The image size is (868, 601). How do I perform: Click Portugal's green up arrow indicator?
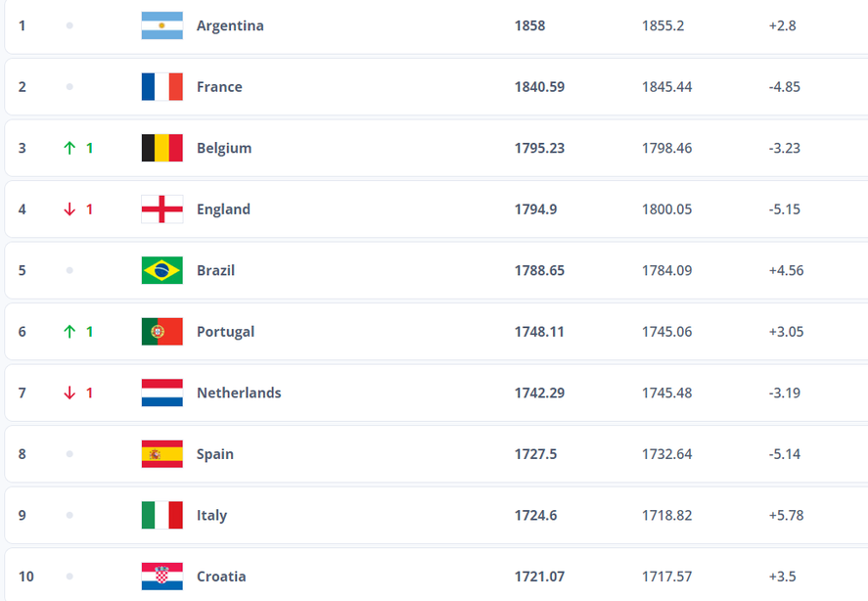69,331
